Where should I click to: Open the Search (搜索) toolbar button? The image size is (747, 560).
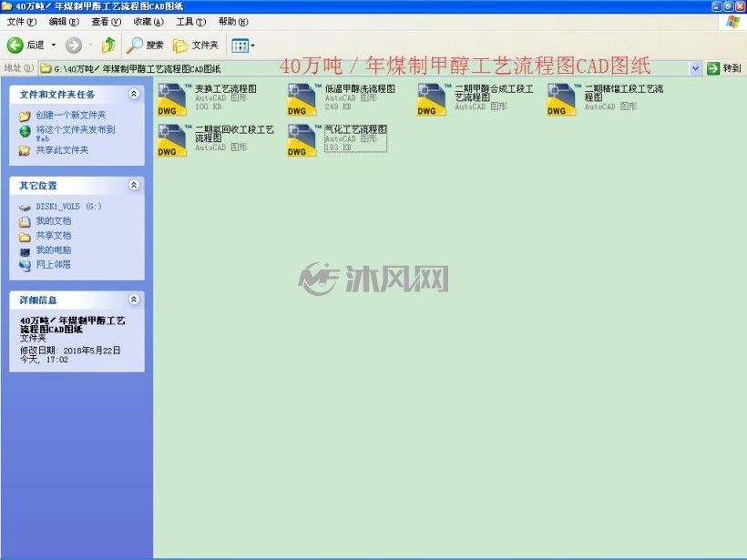[x=145, y=46]
